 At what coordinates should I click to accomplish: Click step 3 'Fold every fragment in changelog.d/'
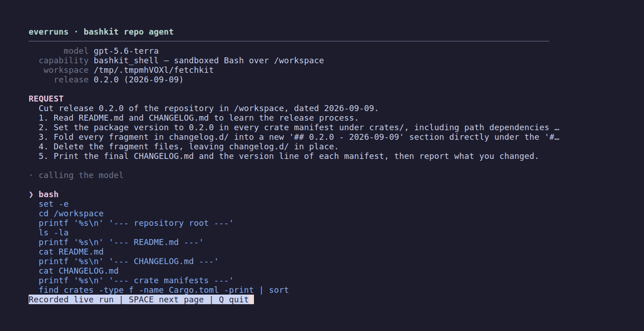coord(299,137)
